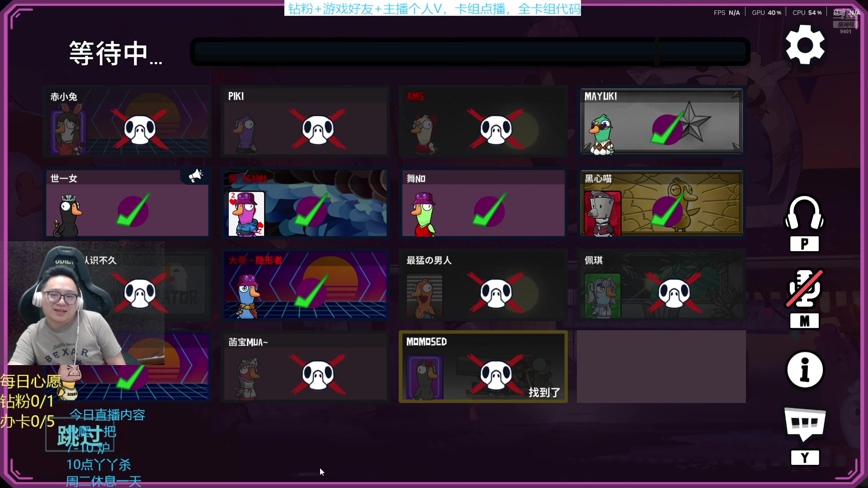Select the 菡宝MUA~ player card
868x488 pixels.
[305, 366]
